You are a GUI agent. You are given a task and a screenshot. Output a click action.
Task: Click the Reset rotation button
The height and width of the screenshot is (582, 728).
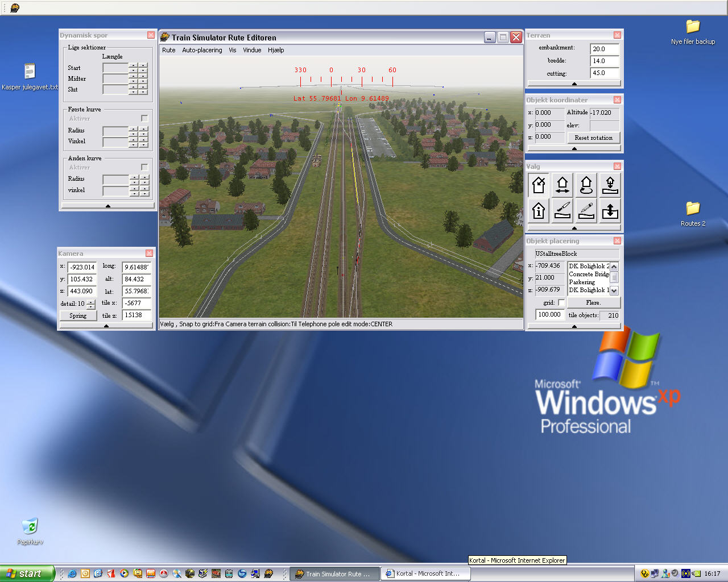593,138
